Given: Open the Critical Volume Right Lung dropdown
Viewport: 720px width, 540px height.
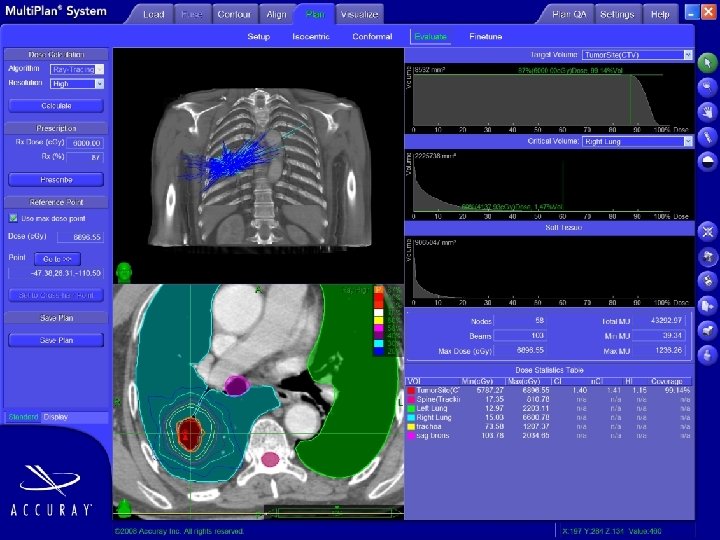Looking at the screenshot, I should (637, 141).
